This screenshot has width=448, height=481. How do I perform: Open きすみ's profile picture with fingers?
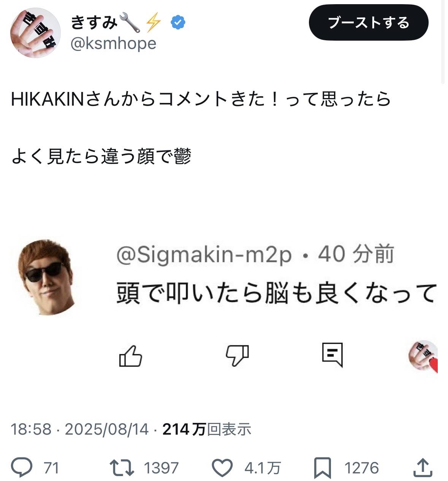tap(35, 33)
